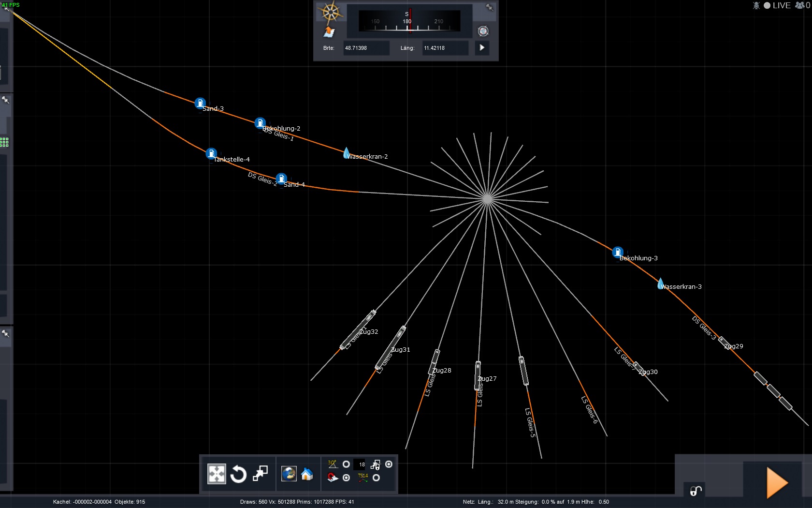This screenshot has height=508, width=812.
Task: Toggle the scale lock radio button
Action: pos(389,464)
